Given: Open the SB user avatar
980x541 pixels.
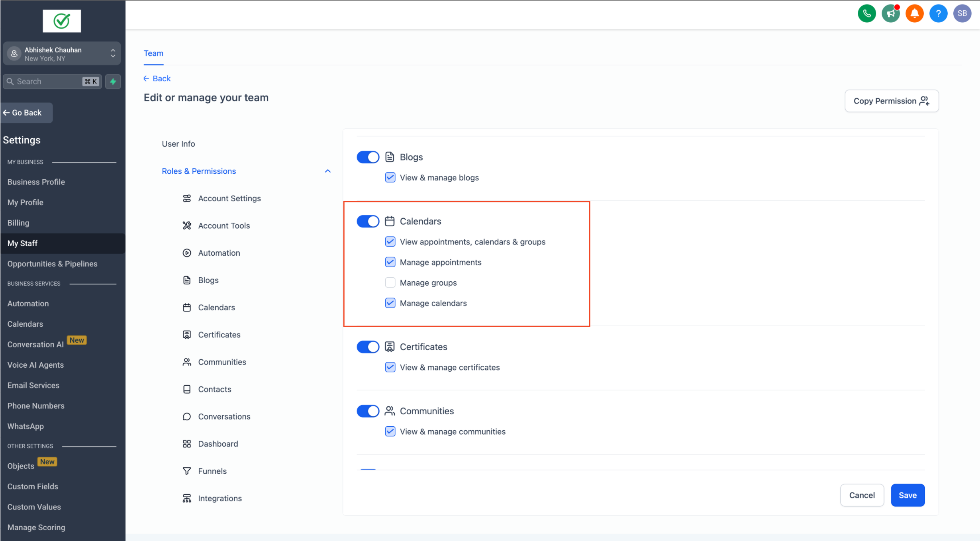Looking at the screenshot, I should (962, 14).
